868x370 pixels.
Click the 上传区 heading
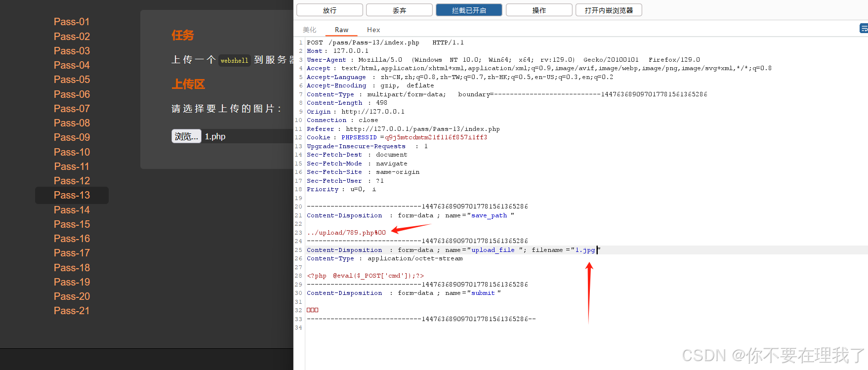[x=188, y=84]
